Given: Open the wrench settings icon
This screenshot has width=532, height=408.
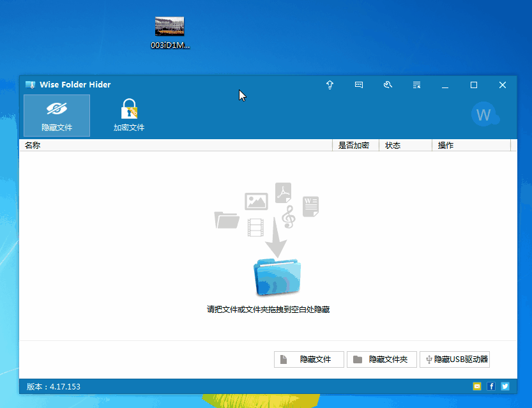Looking at the screenshot, I should 388,85.
